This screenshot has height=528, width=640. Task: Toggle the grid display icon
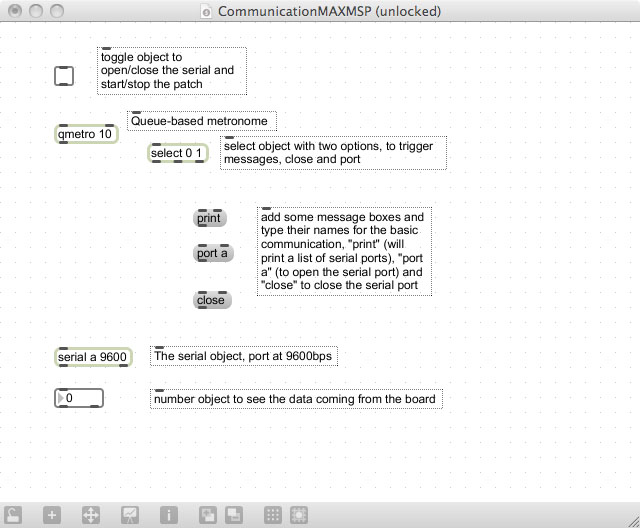(272, 515)
